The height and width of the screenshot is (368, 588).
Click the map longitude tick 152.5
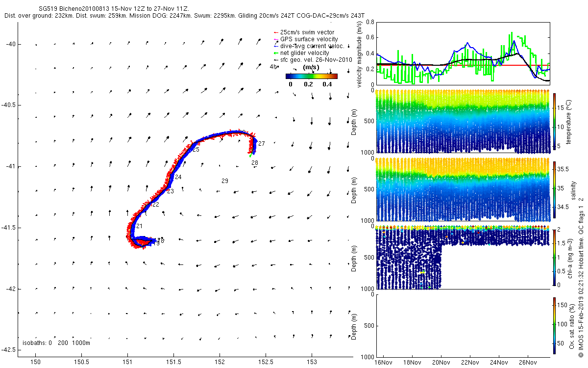(266, 362)
